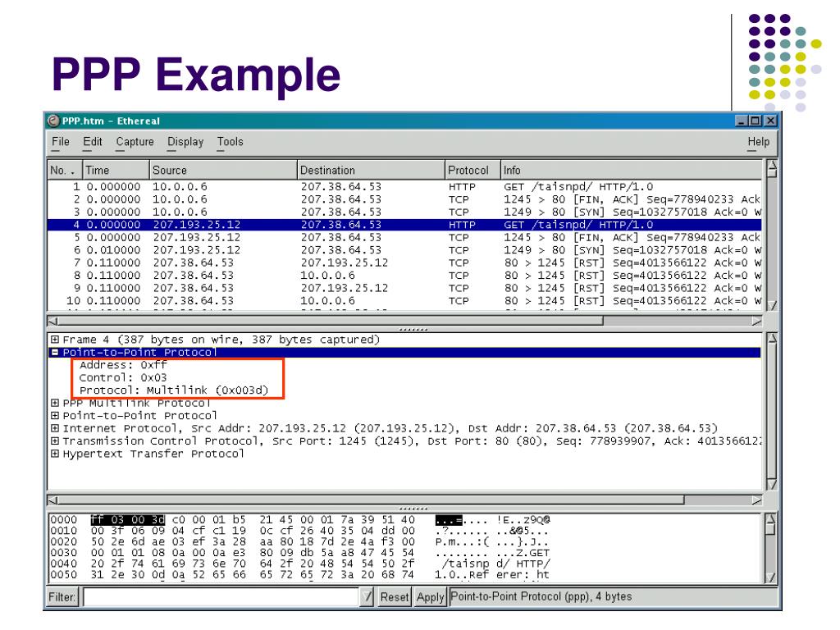Open the Tools menu
The width and height of the screenshot is (840, 630).
click(x=230, y=142)
